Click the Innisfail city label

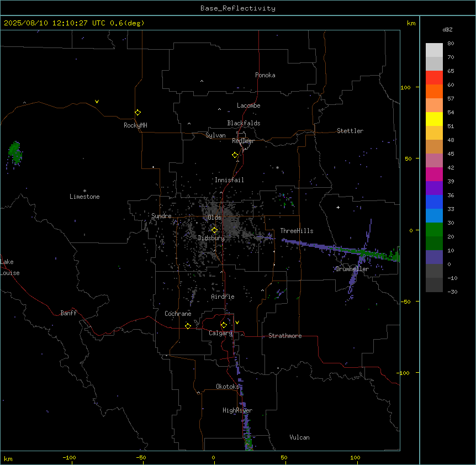[x=229, y=180]
